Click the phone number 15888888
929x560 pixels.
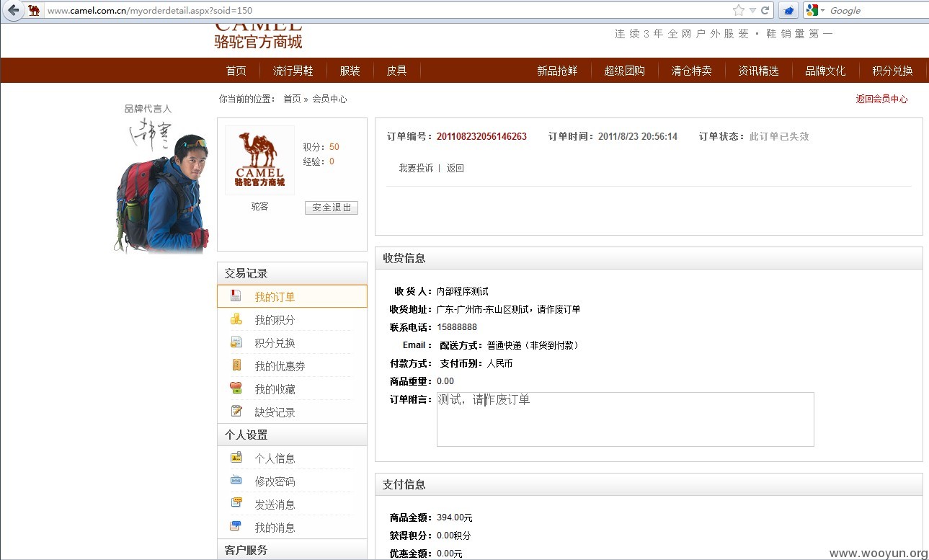(457, 327)
